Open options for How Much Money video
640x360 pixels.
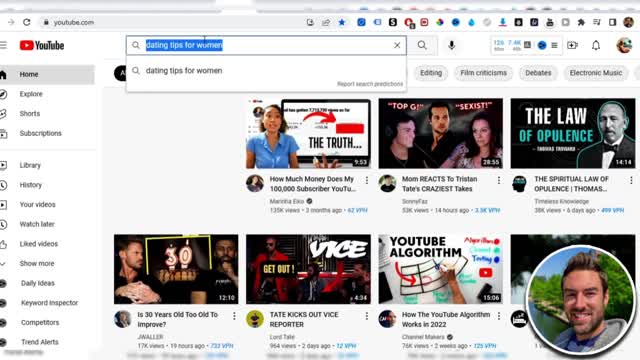point(367,180)
